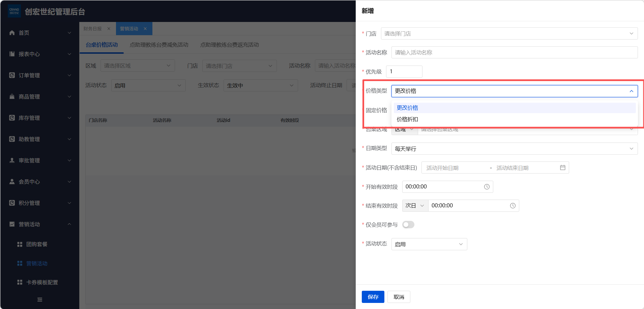
Task: Close the 营销活动 page tab
Action: [145, 29]
